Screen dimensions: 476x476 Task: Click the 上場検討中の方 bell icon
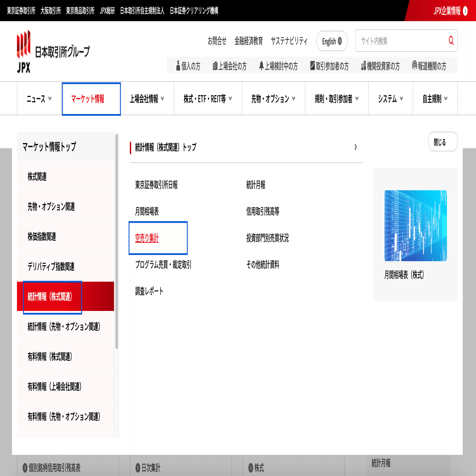click(261, 65)
